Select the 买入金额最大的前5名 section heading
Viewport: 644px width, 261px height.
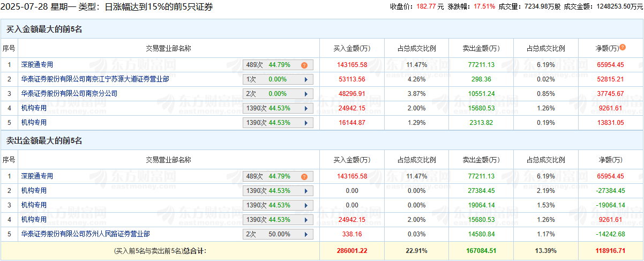pos(44,29)
